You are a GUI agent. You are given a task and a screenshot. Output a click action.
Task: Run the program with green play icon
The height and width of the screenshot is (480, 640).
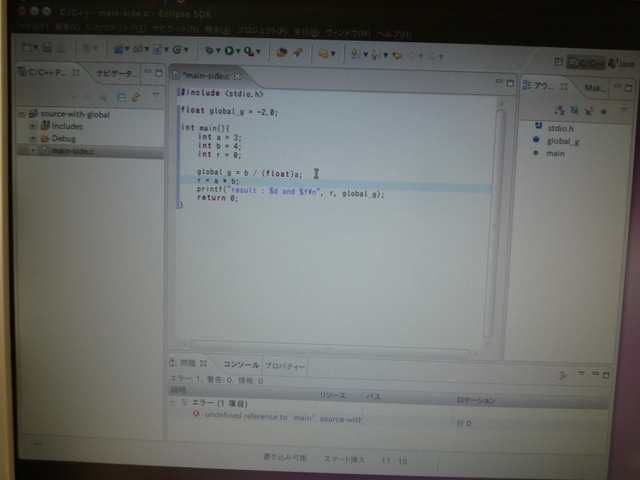tap(229, 51)
